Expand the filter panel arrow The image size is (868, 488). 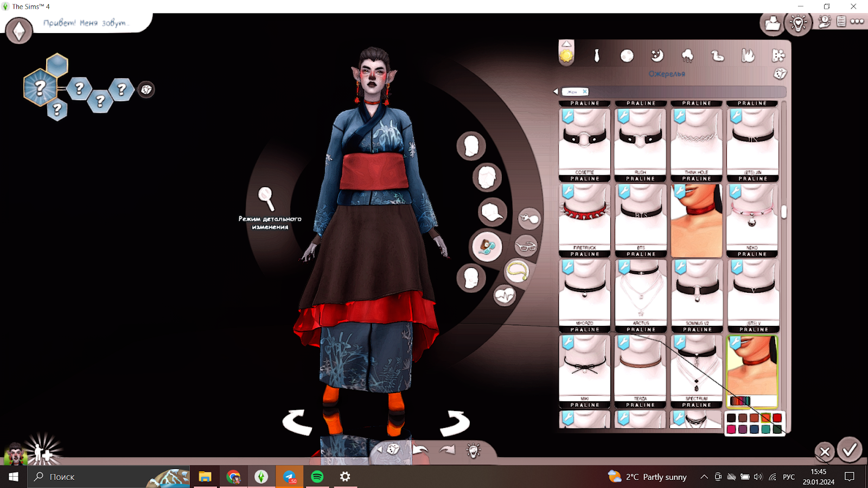pyautogui.click(x=556, y=92)
